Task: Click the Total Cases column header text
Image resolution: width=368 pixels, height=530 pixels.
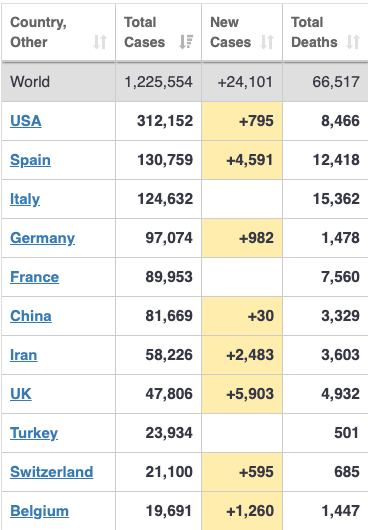Action: point(145,32)
